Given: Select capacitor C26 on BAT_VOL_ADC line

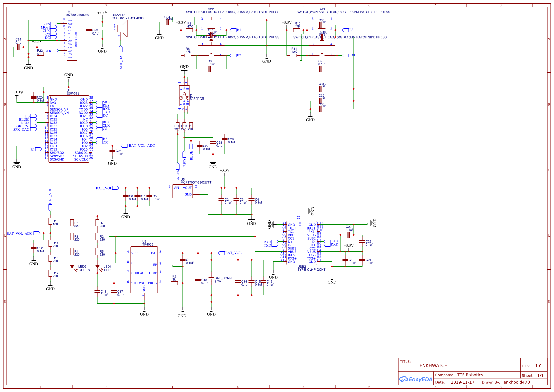Looking at the screenshot, I should tap(112, 151).
